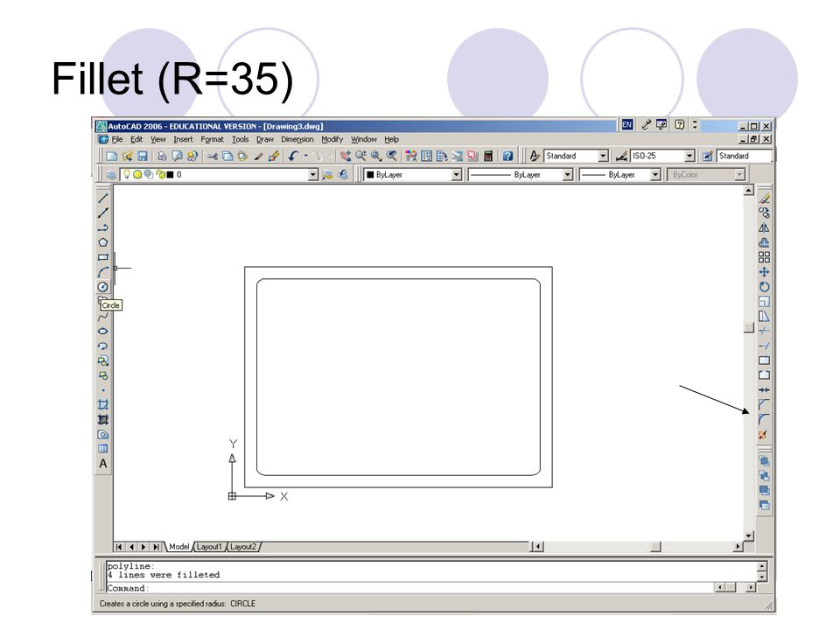Open the Draw menu
This screenshot has width=840, height=630.
[265, 139]
